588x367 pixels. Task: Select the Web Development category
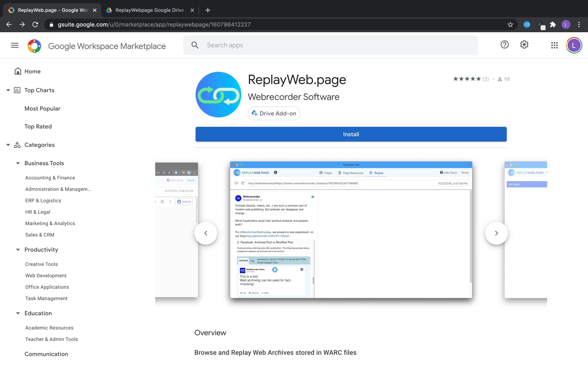tap(46, 275)
